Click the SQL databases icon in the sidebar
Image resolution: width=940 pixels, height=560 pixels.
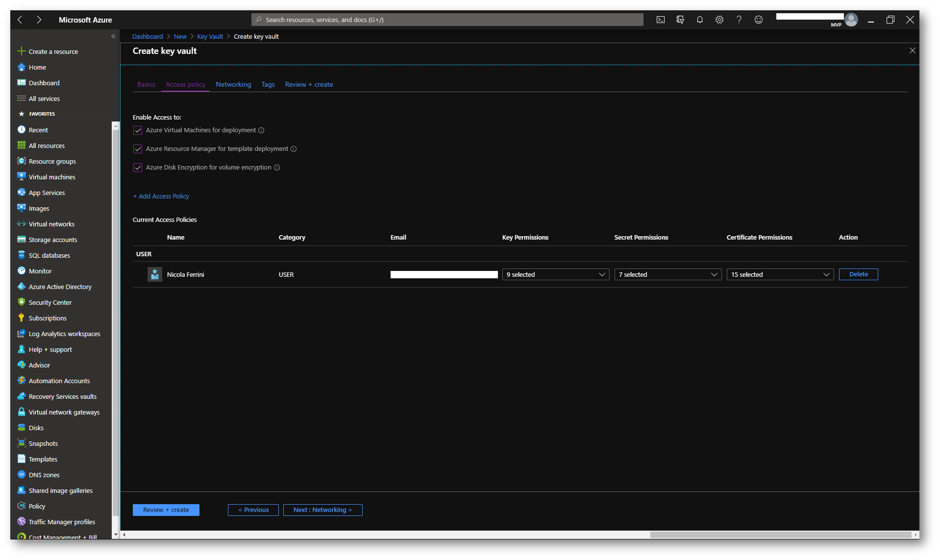point(22,255)
